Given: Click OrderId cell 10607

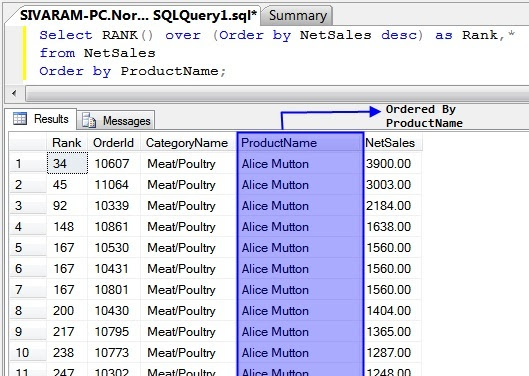Looking at the screenshot, I should (x=114, y=164).
